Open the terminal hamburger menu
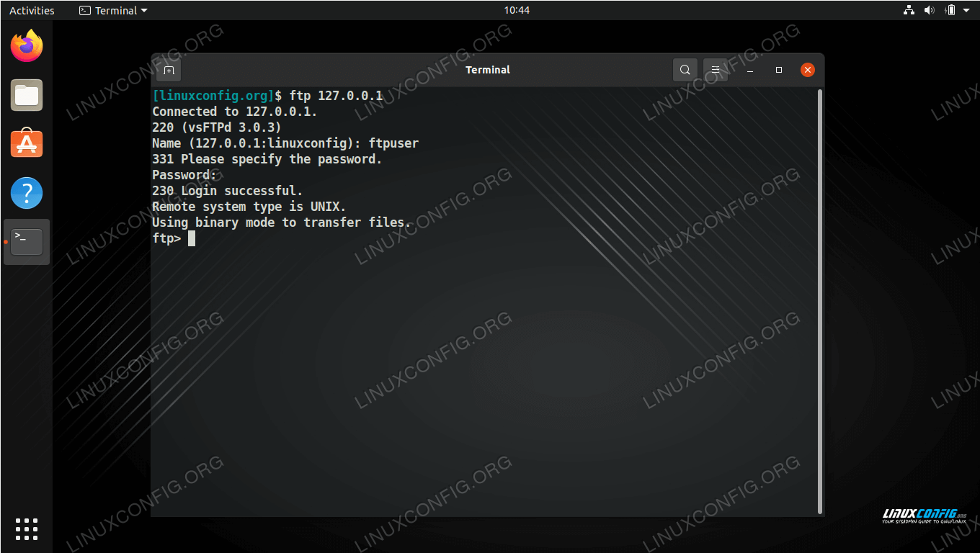The width and height of the screenshot is (980, 553). [x=715, y=70]
